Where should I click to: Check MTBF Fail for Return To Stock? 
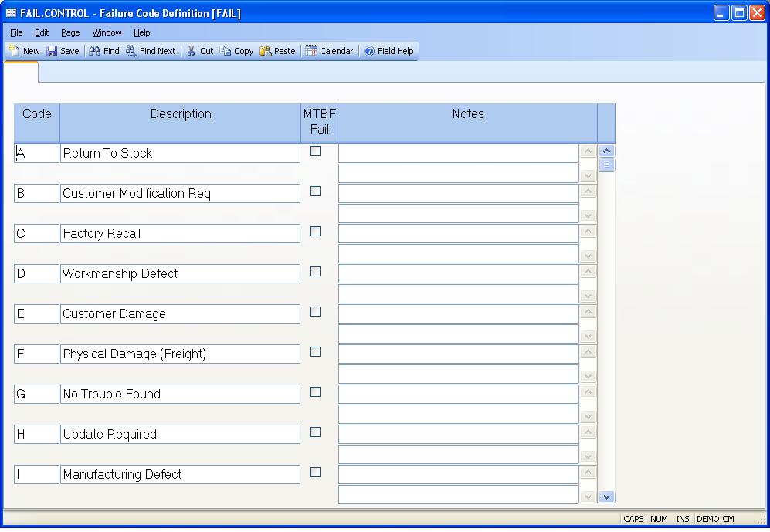[x=316, y=151]
